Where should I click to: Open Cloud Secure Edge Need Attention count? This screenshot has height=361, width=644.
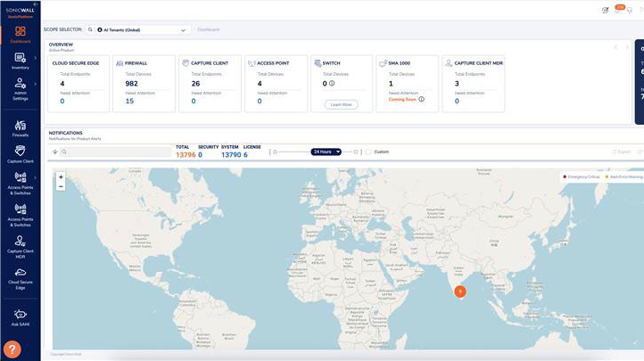[62, 101]
